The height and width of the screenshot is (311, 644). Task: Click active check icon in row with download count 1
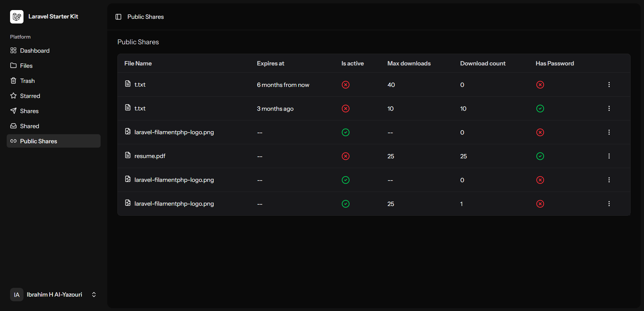coord(345,204)
